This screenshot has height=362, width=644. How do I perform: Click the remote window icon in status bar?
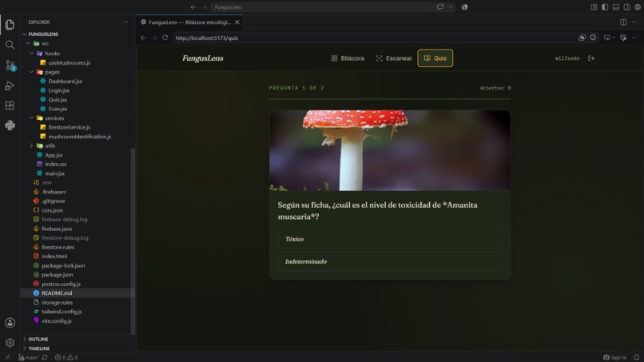tap(7, 357)
